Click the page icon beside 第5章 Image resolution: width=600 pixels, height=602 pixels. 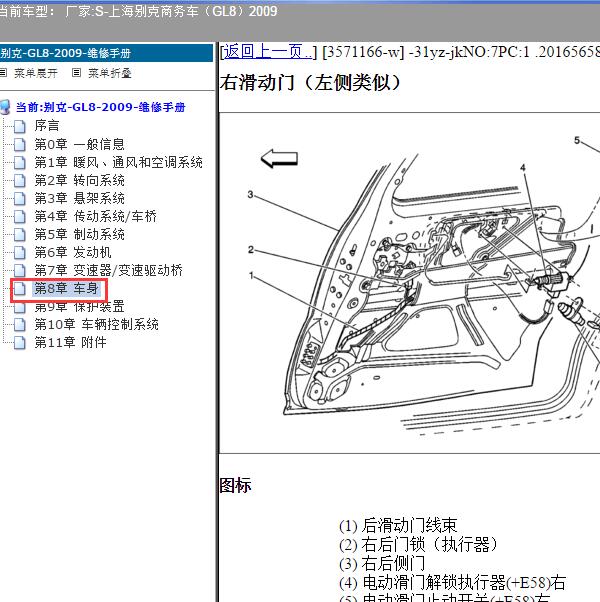20,235
